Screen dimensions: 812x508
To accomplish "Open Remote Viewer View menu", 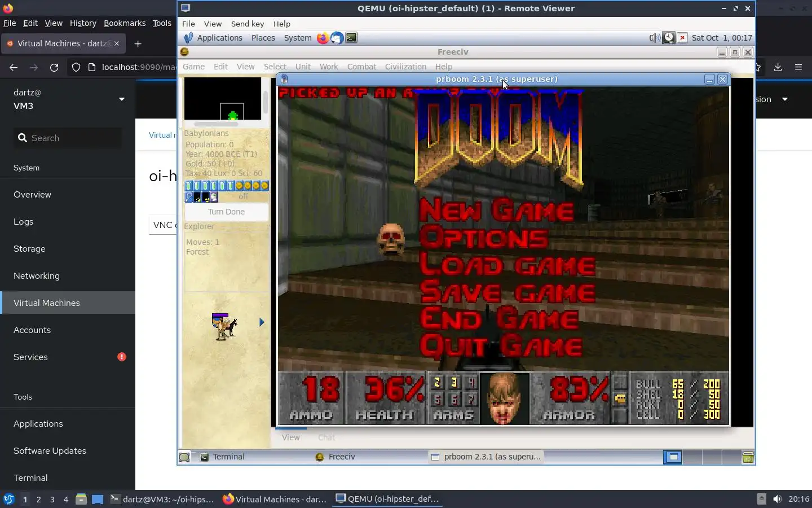I will pyautogui.click(x=213, y=24).
